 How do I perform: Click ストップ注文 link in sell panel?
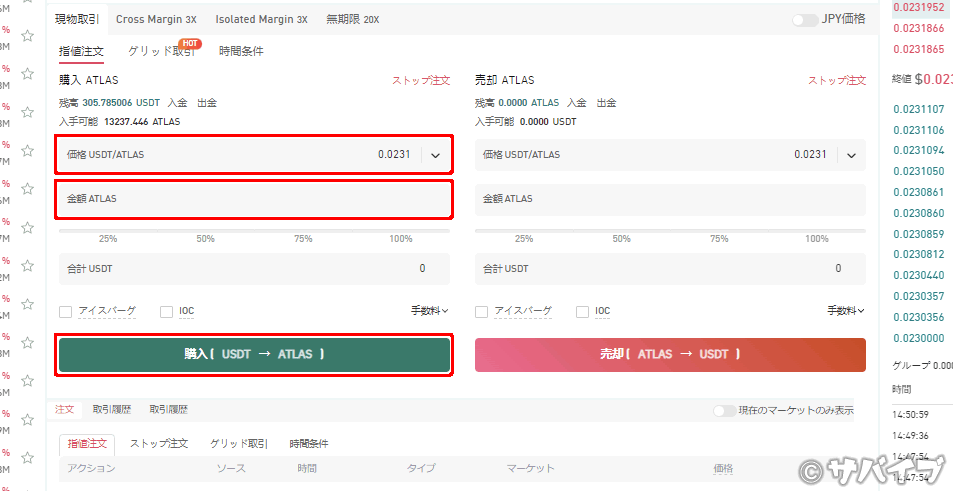click(x=836, y=80)
